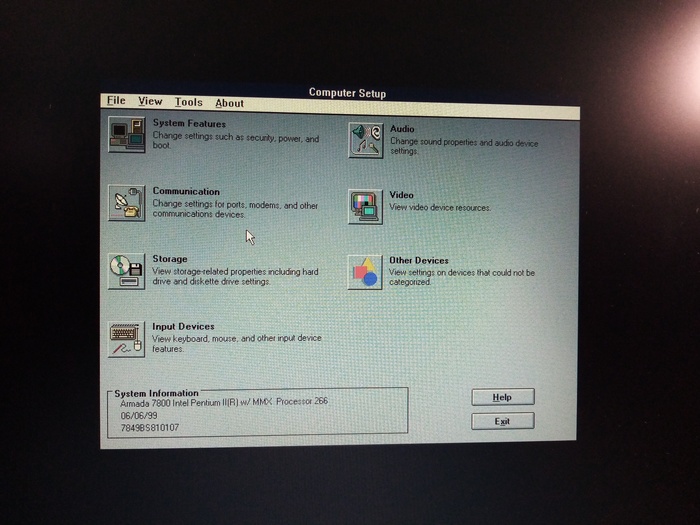Open the Video color bars icon
This screenshot has height=525, width=700.
click(x=366, y=206)
